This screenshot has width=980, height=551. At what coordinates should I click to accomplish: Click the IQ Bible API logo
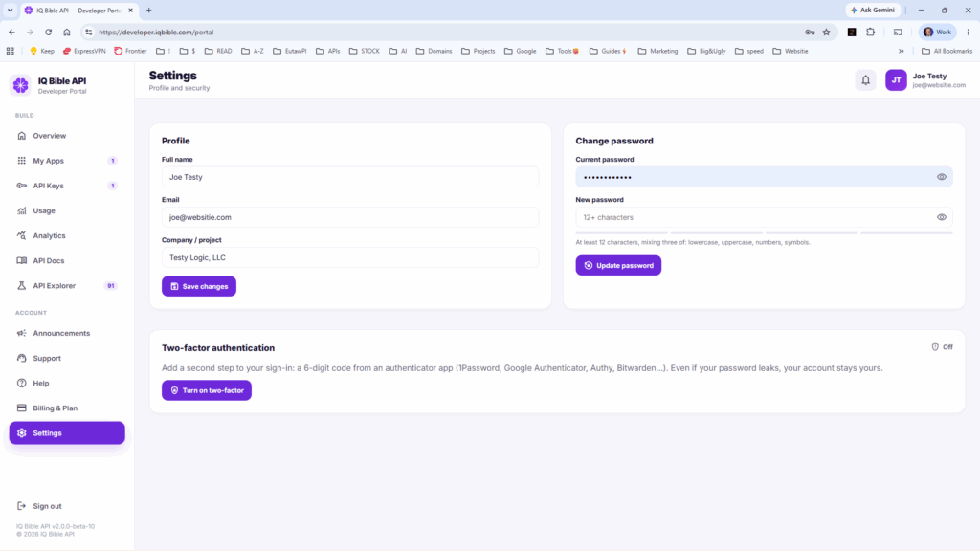pos(21,85)
